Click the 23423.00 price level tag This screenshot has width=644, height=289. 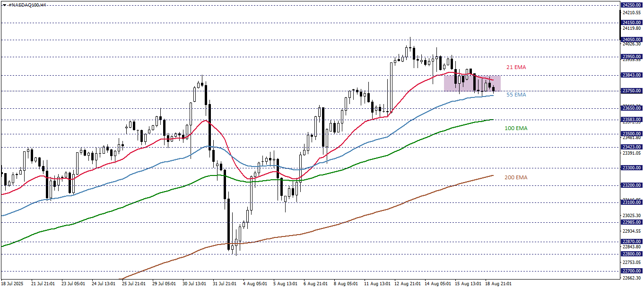(632, 147)
